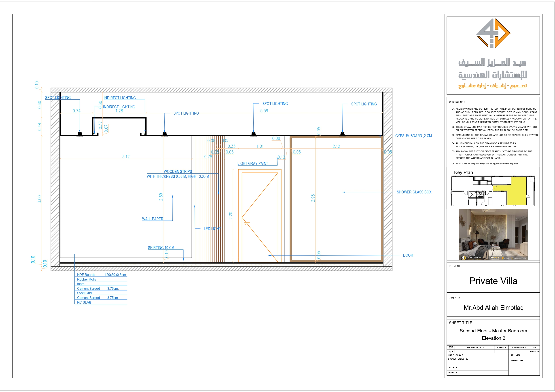
Task: Expand the HDF Boards material list
Action: point(86,275)
